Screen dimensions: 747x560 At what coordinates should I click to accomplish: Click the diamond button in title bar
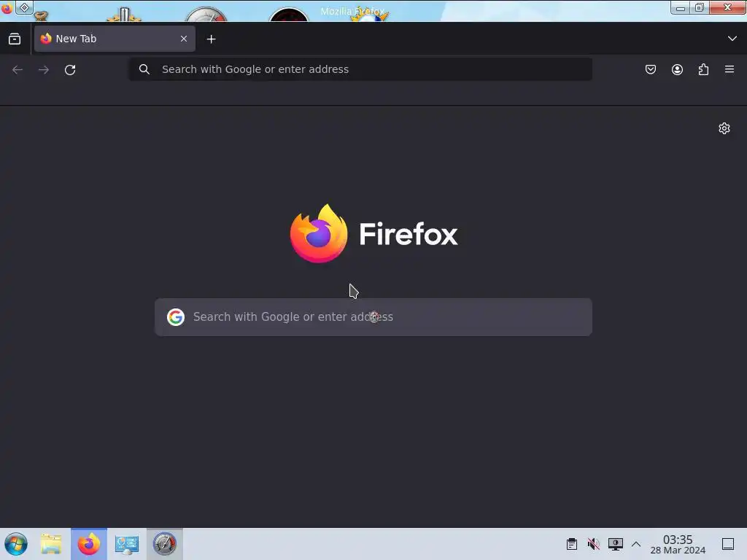[24, 7]
